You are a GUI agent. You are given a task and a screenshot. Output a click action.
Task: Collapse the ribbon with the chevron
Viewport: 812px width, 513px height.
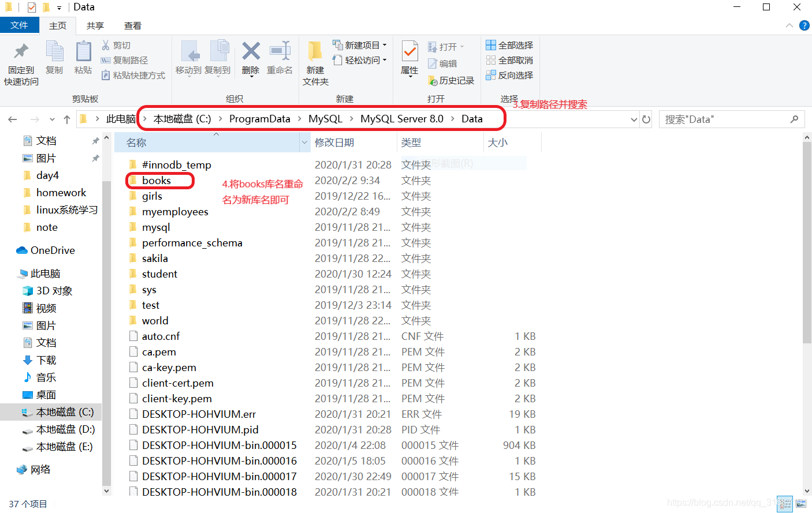[x=789, y=25]
